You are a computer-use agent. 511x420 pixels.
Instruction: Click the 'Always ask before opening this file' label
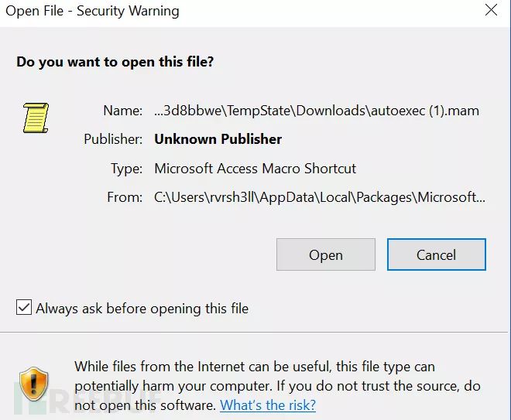[142, 308]
